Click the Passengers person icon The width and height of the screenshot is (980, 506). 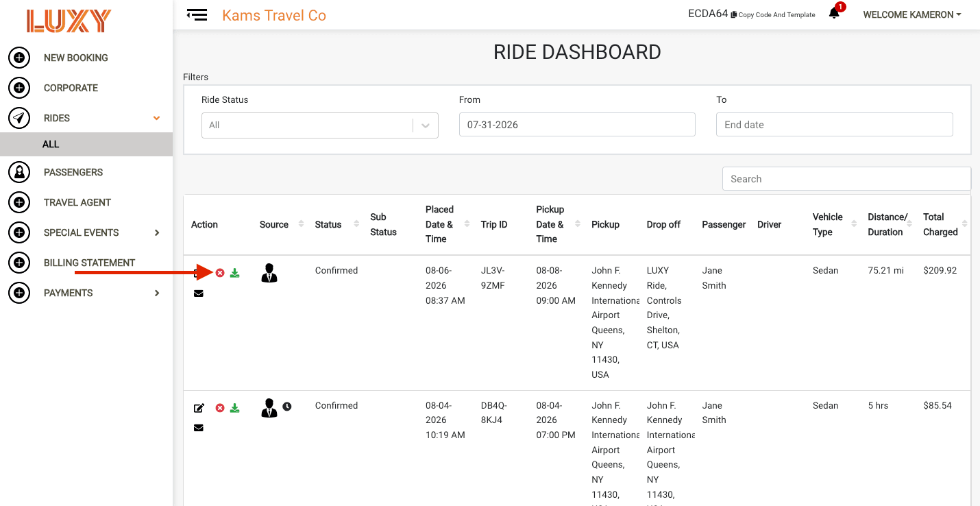pyautogui.click(x=19, y=172)
